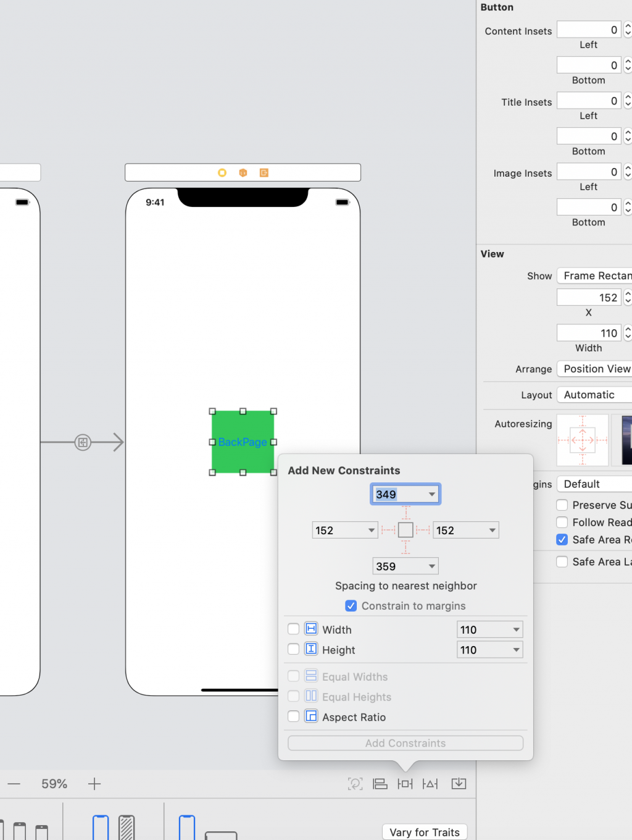This screenshot has height=840, width=632.
Task: Click the Aspect Ratio constraint icon
Action: tap(311, 716)
